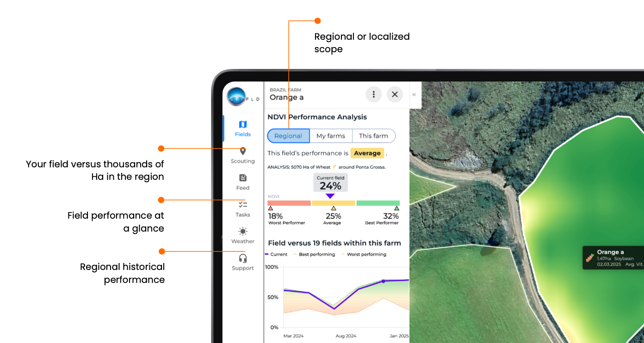This screenshot has height=343, width=644.
Task: Open the three-dot options menu
Action: (x=373, y=94)
